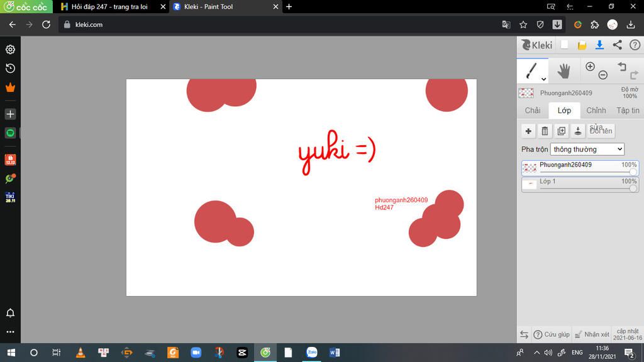Switch to the Chải tab
Viewport: 644px width, 362px height.
533,111
